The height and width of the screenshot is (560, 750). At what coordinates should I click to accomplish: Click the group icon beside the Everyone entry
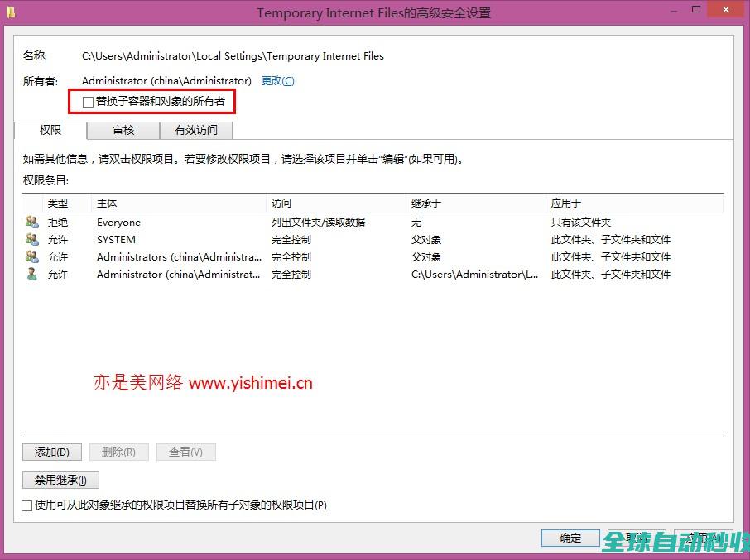(32, 222)
